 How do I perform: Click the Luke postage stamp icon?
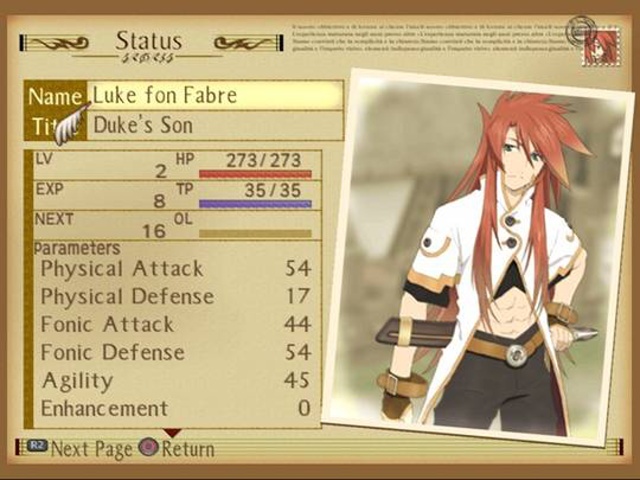600,48
